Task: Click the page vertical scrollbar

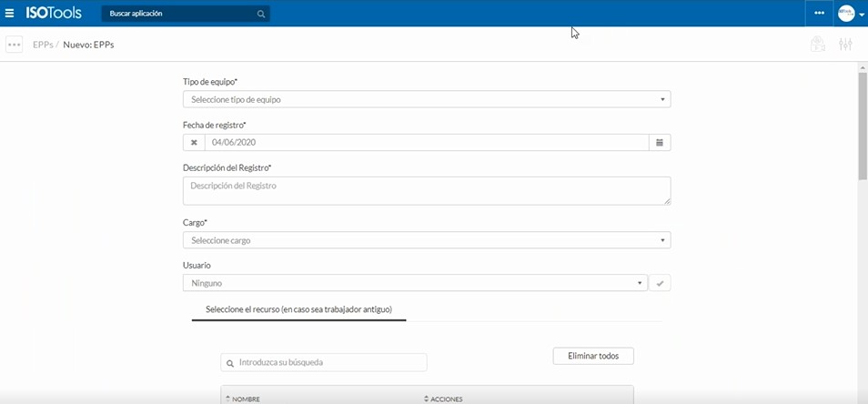Action: 863,127
